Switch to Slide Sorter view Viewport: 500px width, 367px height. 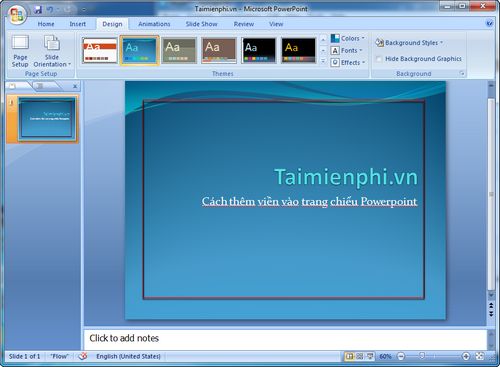point(360,356)
